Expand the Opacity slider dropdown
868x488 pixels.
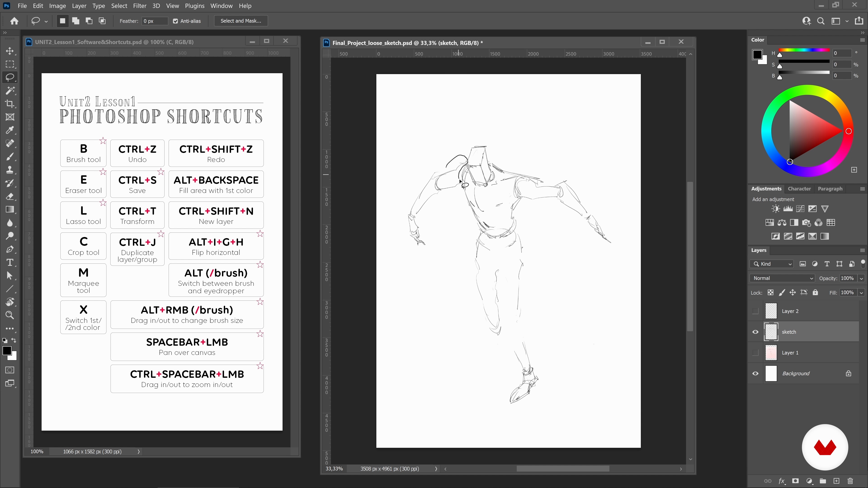[861, 278]
